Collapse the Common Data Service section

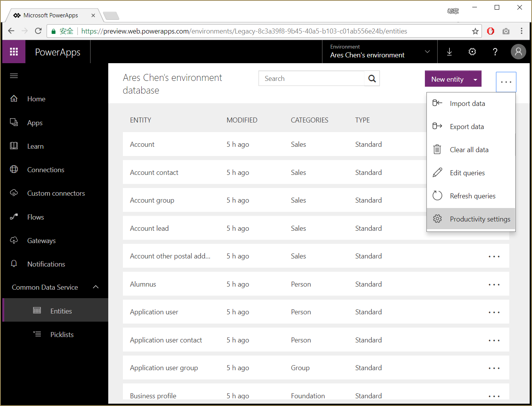tap(96, 287)
